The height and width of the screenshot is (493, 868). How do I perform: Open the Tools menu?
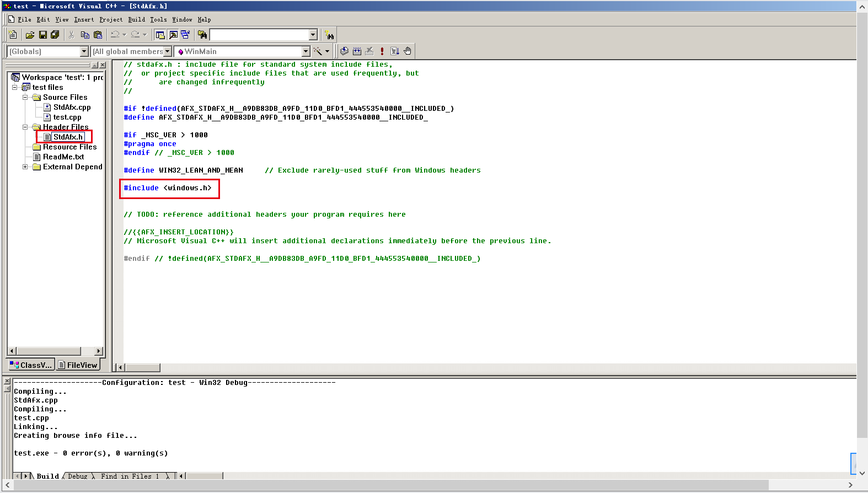coord(158,19)
